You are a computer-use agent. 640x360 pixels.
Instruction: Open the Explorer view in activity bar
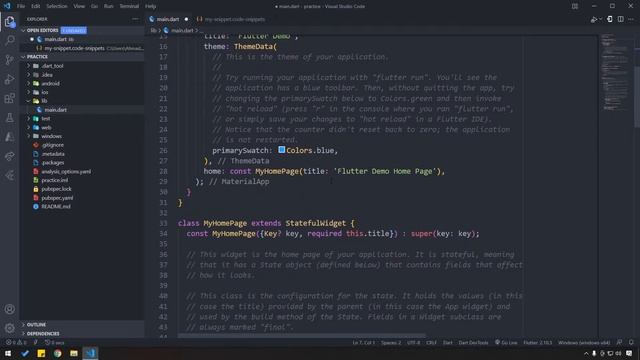10,21
